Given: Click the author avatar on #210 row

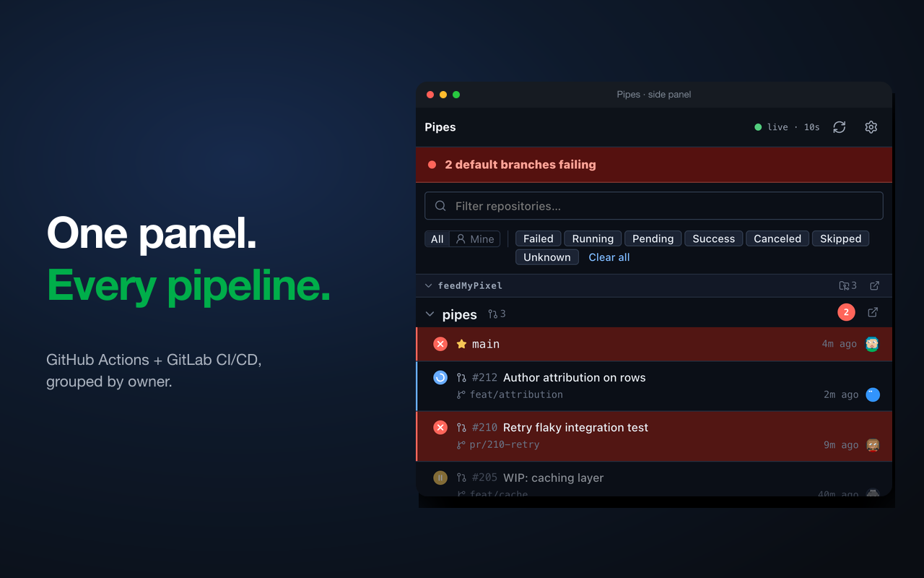Looking at the screenshot, I should point(873,445).
